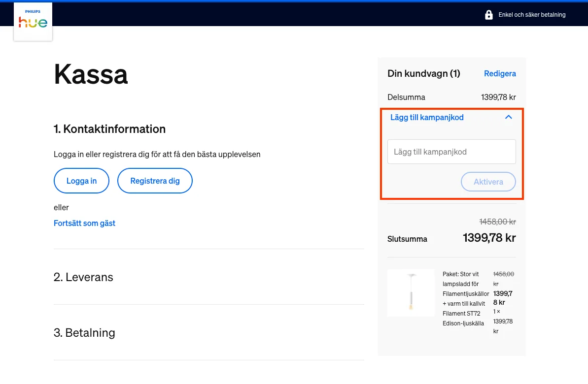Click the padlock security icon

[488, 14]
